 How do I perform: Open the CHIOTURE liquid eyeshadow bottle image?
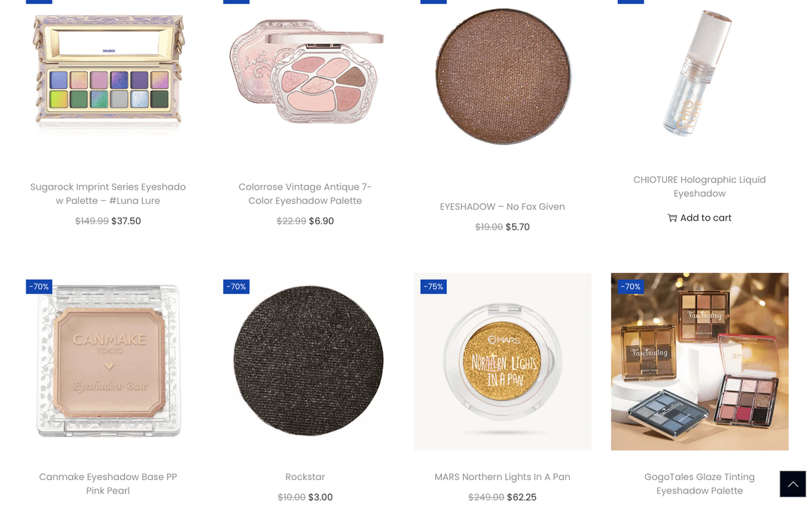pos(700,72)
